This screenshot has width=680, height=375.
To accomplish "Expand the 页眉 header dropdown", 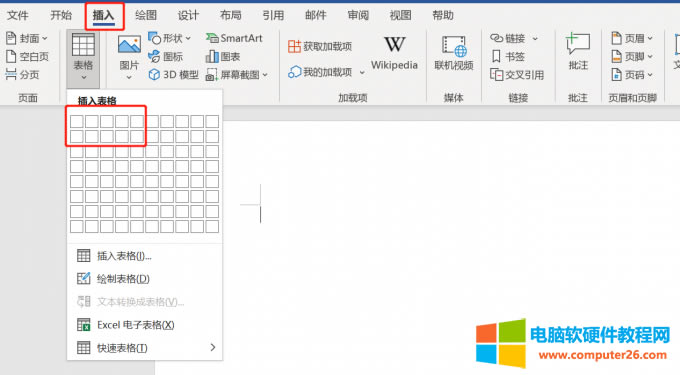I will click(650, 39).
